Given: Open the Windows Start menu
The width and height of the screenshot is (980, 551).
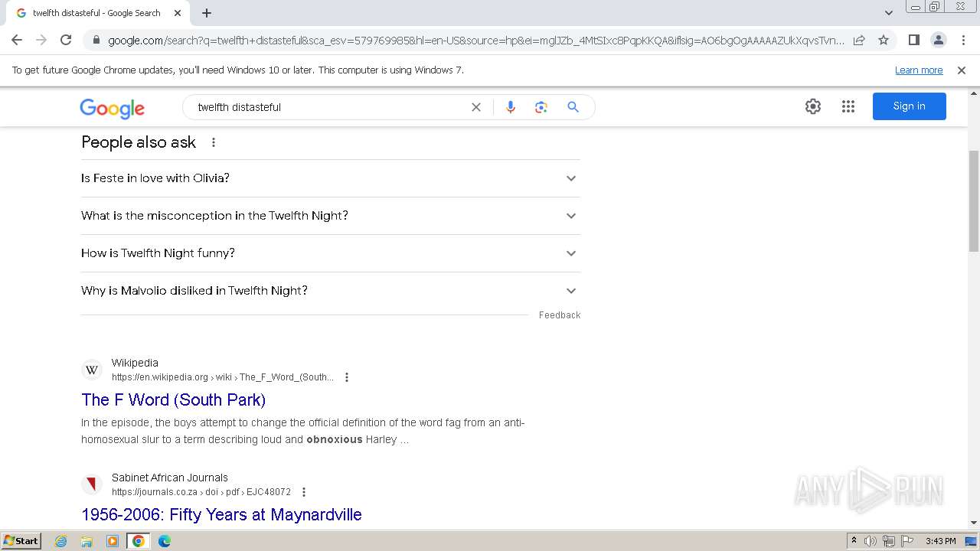Looking at the screenshot, I should point(21,541).
